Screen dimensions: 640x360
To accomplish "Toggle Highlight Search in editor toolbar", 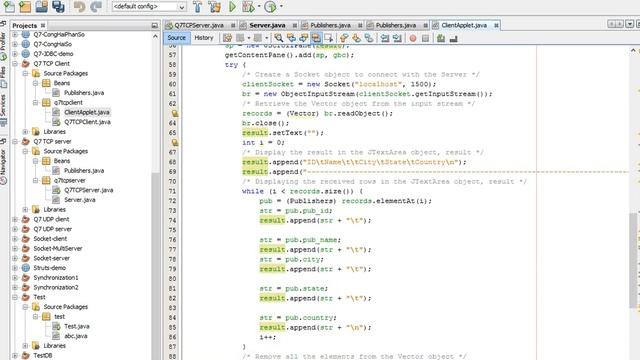I will (316, 38).
